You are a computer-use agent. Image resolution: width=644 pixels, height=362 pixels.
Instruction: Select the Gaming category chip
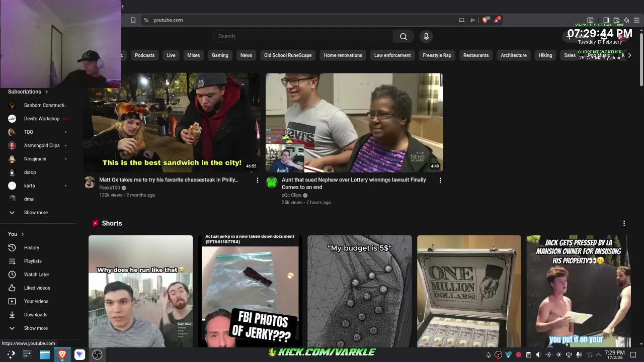point(220,55)
